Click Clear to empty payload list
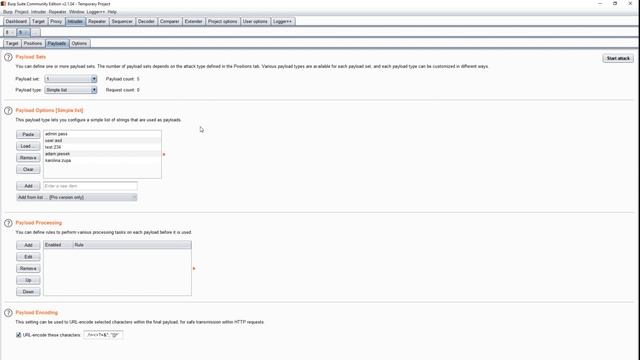 tap(28, 169)
